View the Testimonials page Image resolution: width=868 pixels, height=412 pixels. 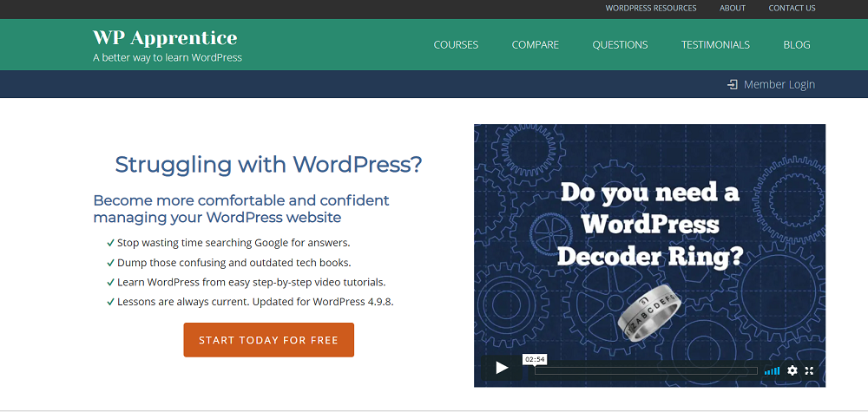[x=715, y=44]
